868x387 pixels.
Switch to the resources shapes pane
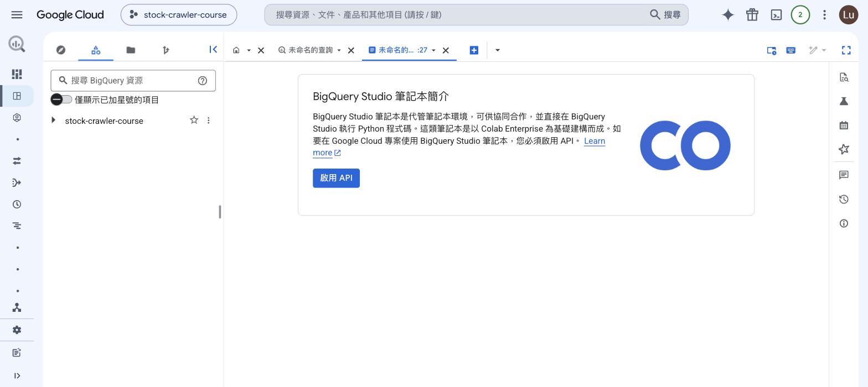point(96,50)
